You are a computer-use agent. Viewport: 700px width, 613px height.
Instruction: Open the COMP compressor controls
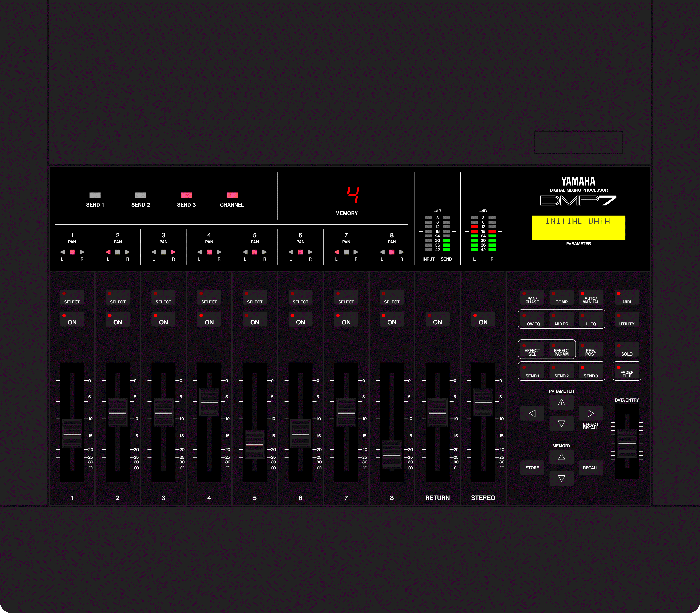click(562, 297)
